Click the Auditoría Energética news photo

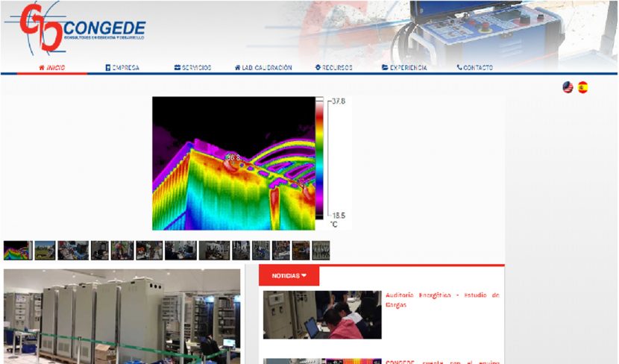click(321, 315)
